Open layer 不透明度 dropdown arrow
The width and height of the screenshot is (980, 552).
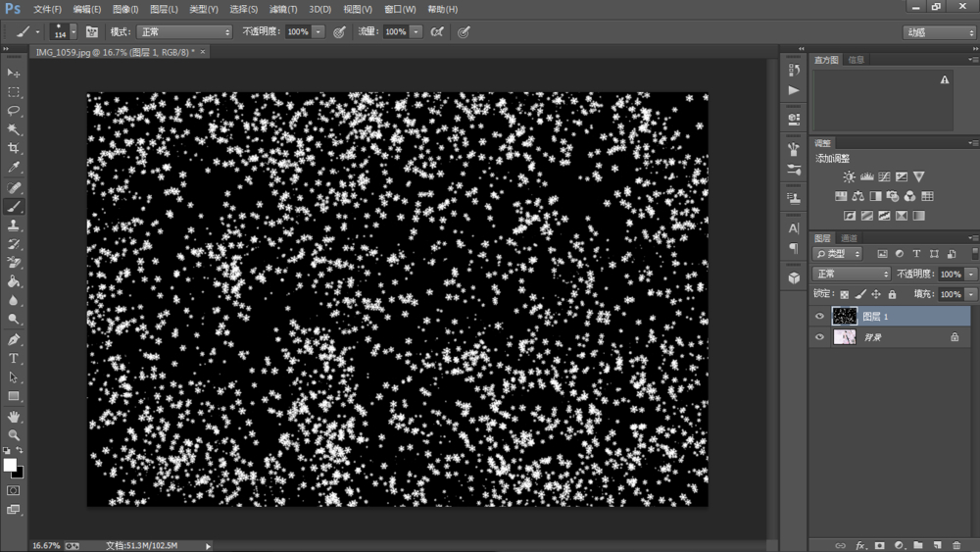[970, 274]
